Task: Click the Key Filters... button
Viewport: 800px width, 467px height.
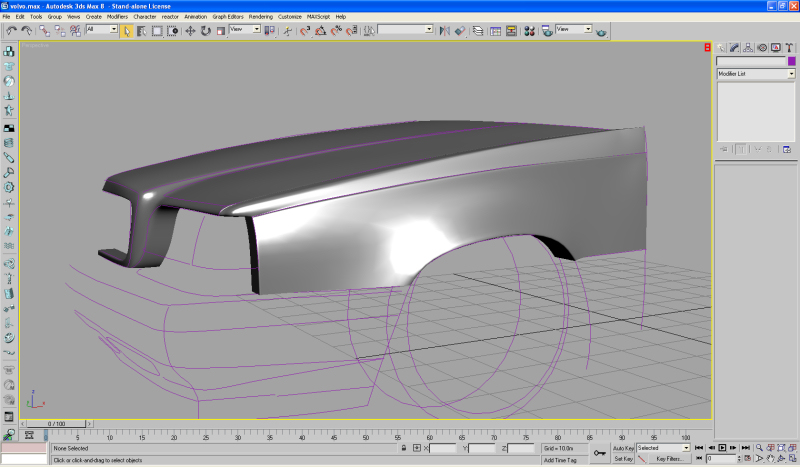Action: [x=669, y=459]
